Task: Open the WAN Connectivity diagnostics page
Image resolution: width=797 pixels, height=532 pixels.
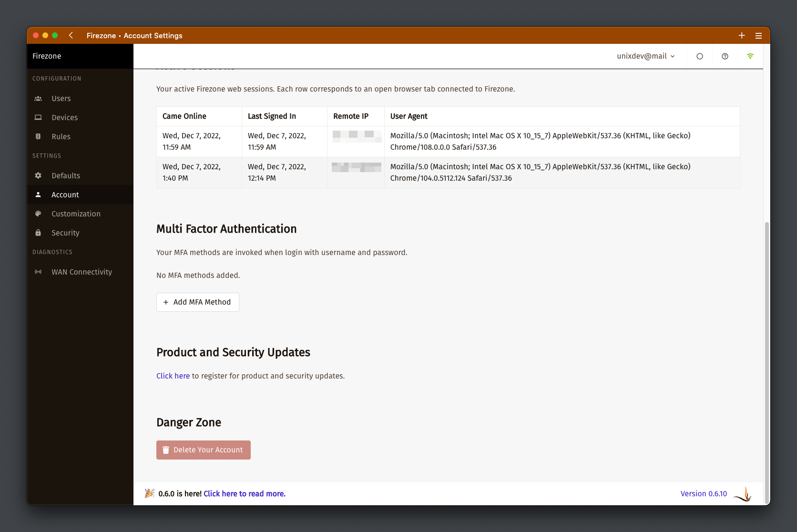Action: point(80,272)
